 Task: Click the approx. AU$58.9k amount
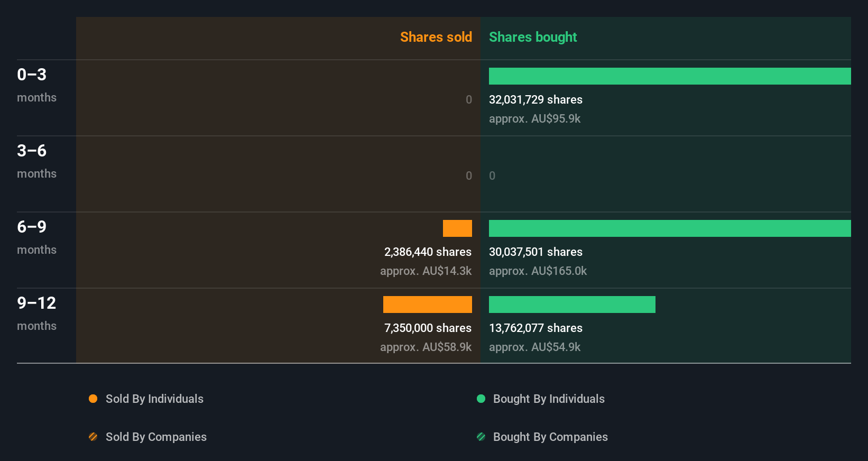(426, 347)
